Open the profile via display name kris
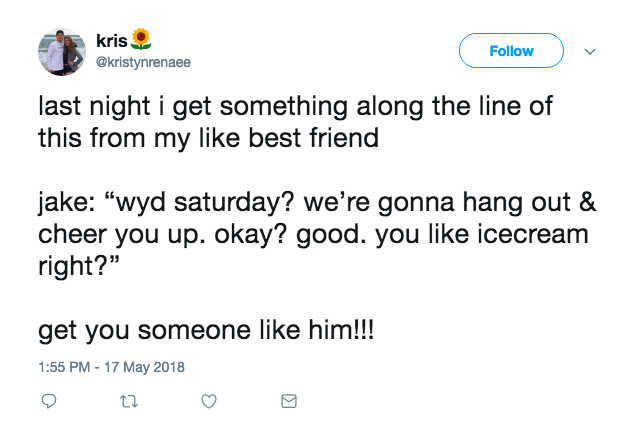Image resolution: width=635 pixels, height=437 pixels. point(110,41)
